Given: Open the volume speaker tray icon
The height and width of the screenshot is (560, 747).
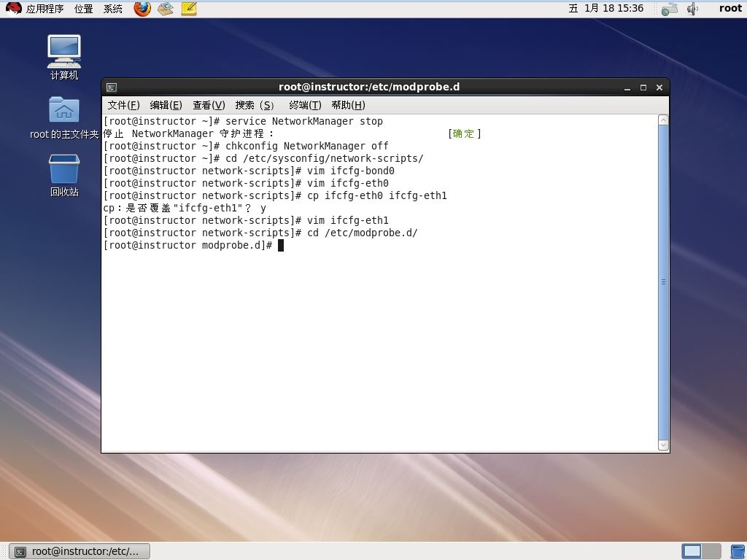Looking at the screenshot, I should coord(692,9).
